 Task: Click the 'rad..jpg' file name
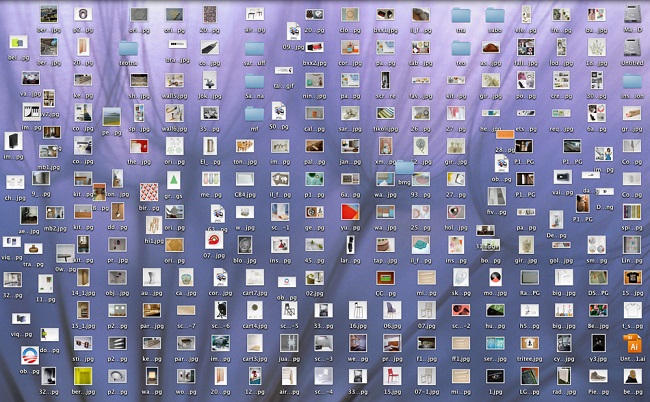click(x=564, y=392)
